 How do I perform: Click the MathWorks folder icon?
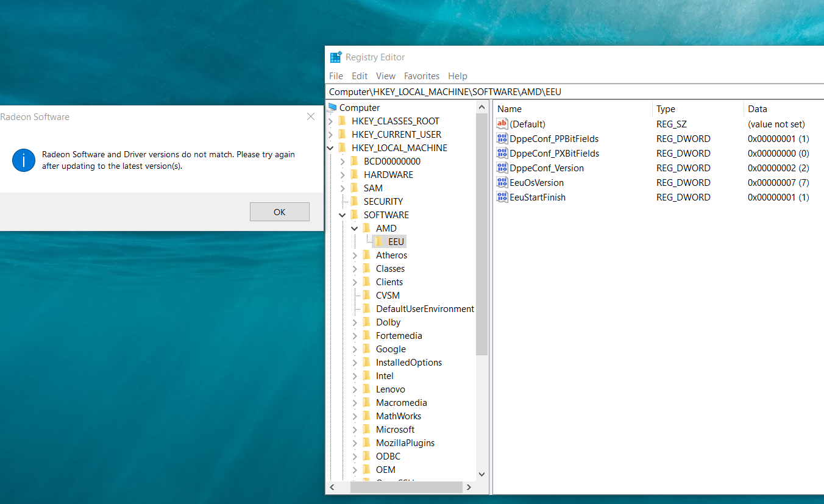point(366,416)
